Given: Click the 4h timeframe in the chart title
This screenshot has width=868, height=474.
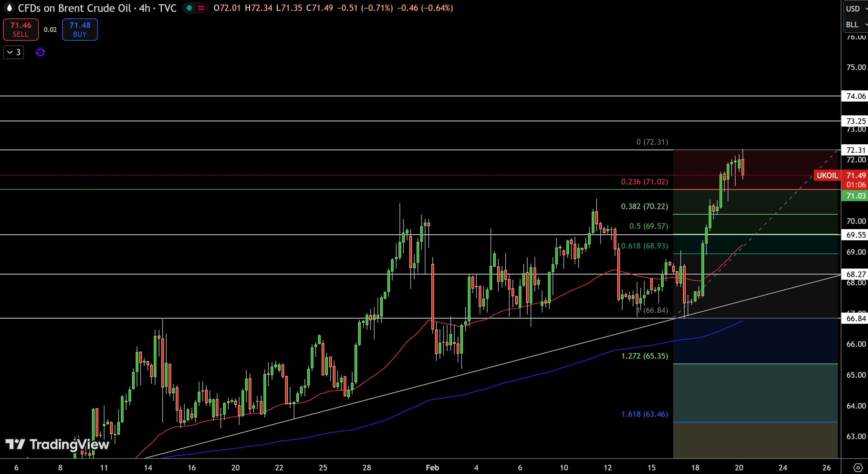Looking at the screenshot, I should [145, 8].
